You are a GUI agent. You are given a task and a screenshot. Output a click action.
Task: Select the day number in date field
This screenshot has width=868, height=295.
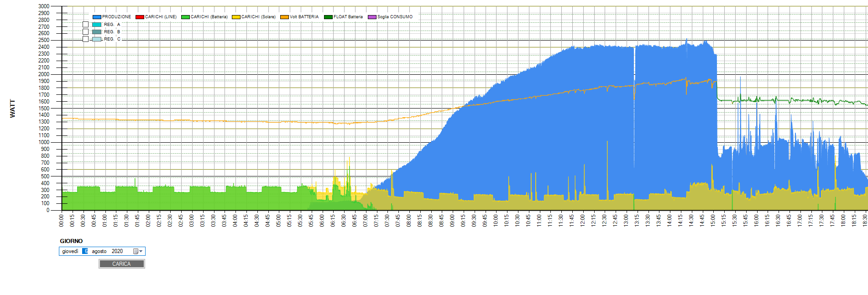[x=86, y=251]
